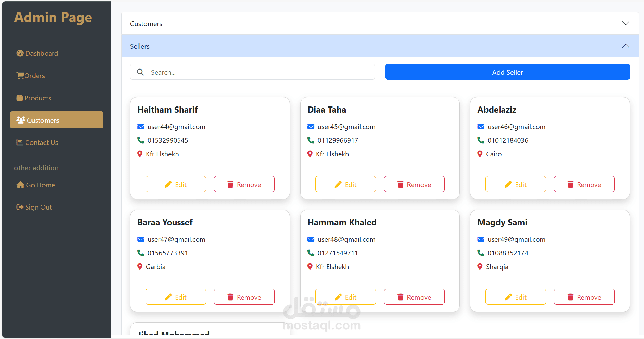Remove seller Magdy Sami
This screenshot has height=339, width=644.
pyautogui.click(x=584, y=297)
